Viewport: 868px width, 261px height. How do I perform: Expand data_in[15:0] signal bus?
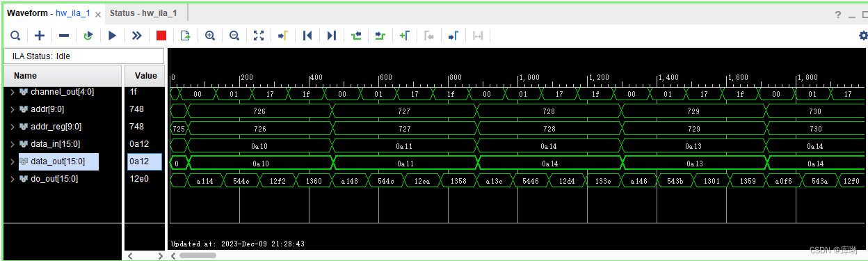point(12,144)
